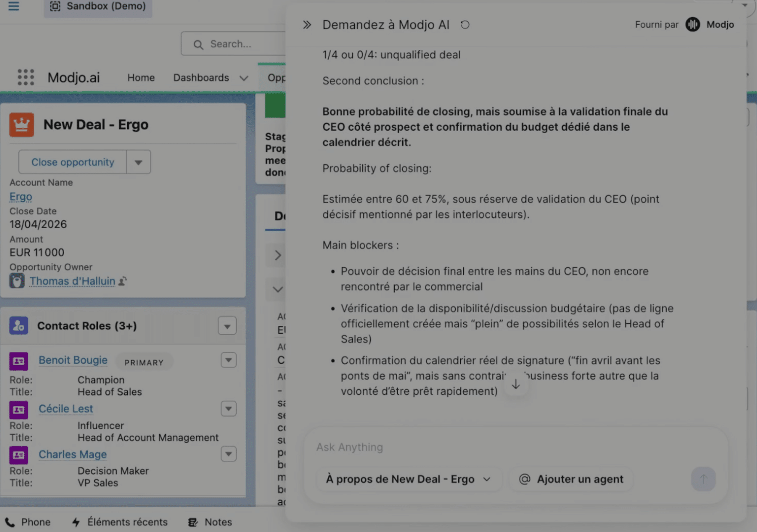Collapse the Modjo AI side panel
Image resolution: width=757 pixels, height=532 pixels.
click(307, 25)
